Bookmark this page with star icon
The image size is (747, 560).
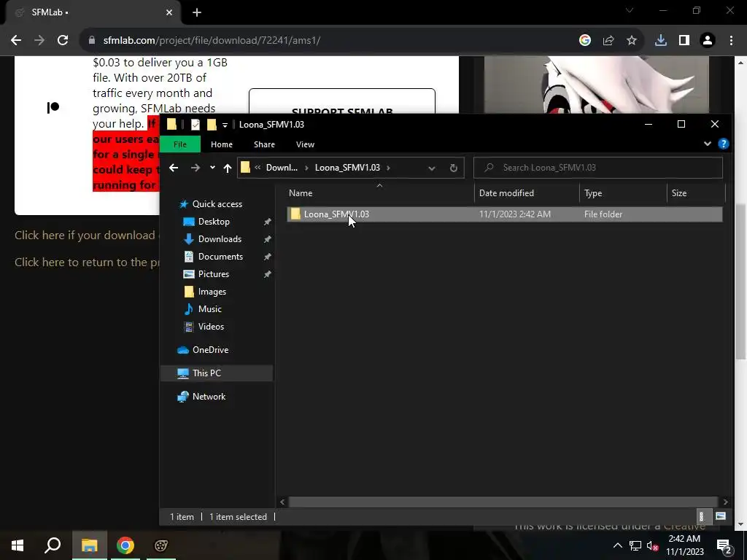coord(632,41)
